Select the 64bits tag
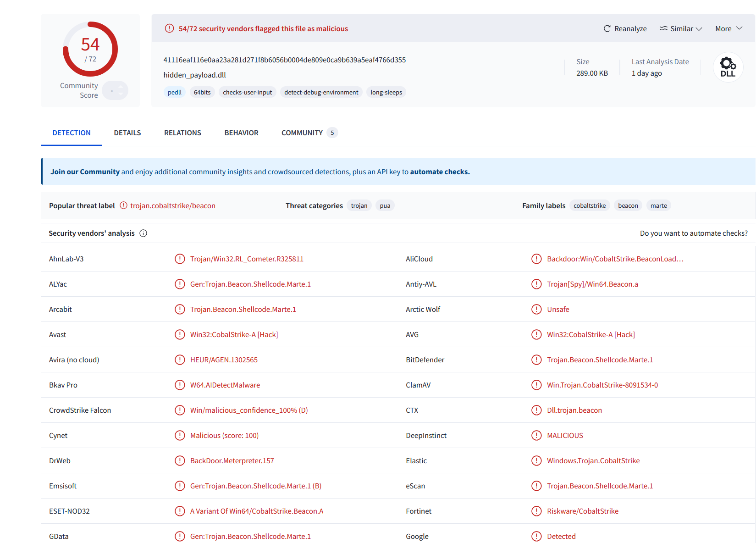756x543 pixels. click(202, 92)
